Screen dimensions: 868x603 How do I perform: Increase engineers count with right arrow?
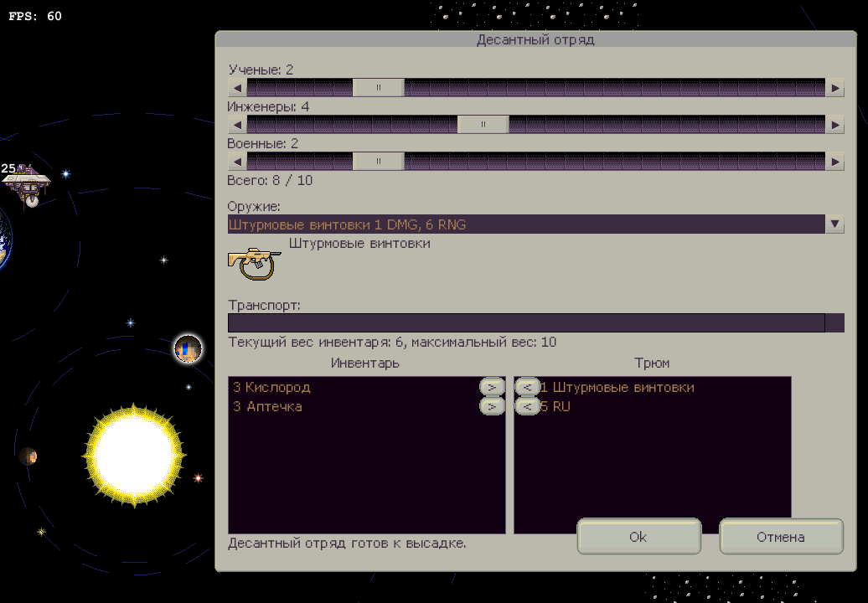coord(834,125)
